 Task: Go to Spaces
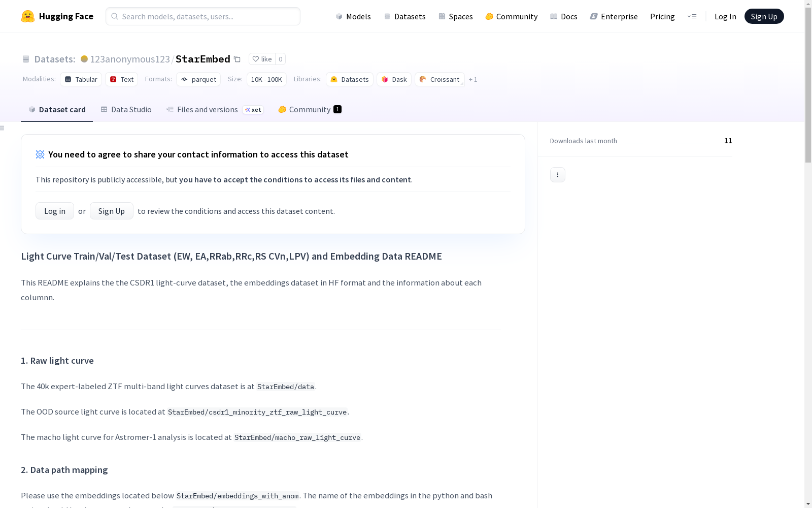(456, 16)
